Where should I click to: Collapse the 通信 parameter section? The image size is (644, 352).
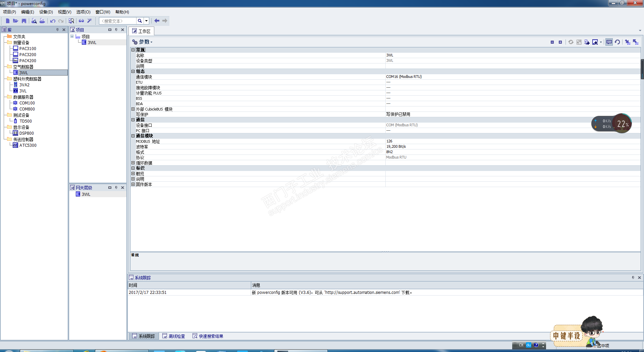(x=133, y=120)
